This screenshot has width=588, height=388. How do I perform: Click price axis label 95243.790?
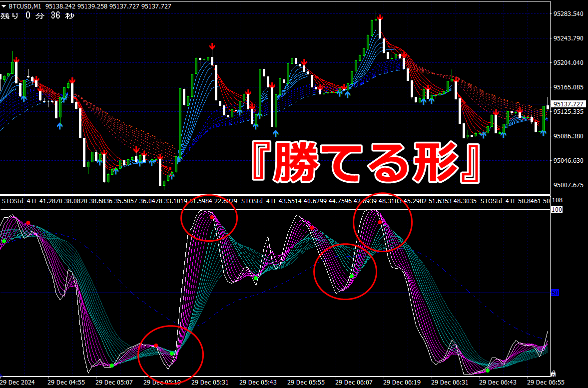[x=569, y=38]
